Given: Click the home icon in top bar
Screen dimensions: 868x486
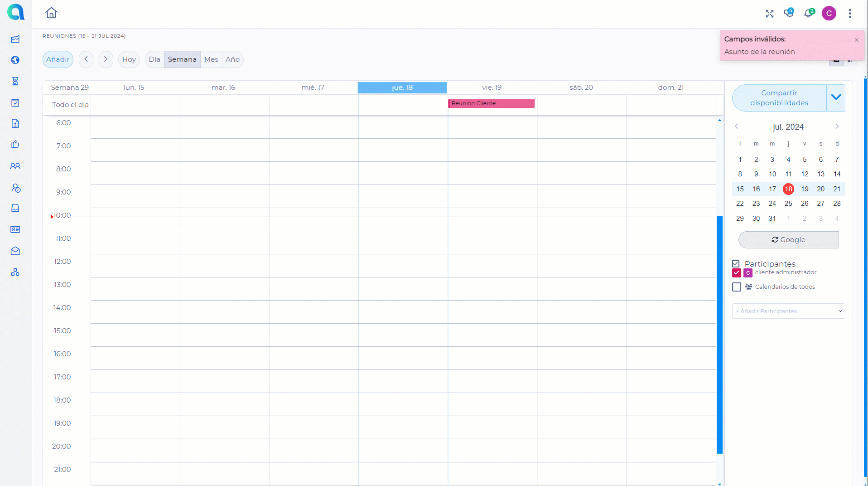Looking at the screenshot, I should tap(51, 13).
